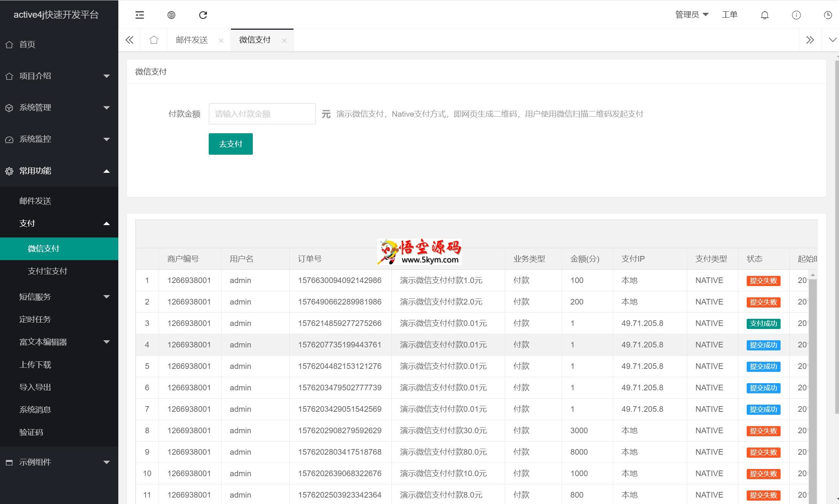Close the 微信支付 tab
Image resolution: width=839 pixels, height=504 pixels.
click(x=284, y=41)
